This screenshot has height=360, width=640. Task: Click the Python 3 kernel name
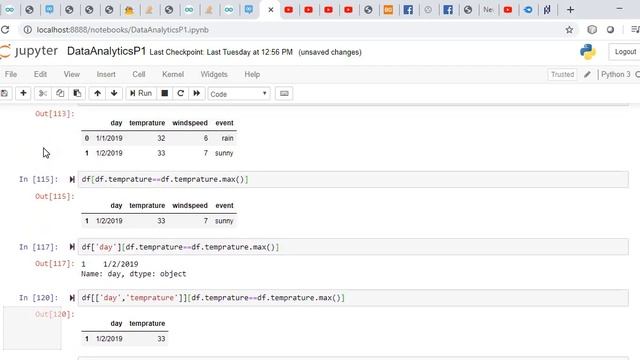(616, 74)
